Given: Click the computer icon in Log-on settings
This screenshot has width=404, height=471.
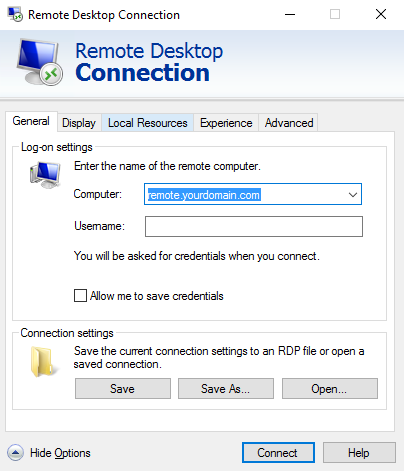Looking at the screenshot, I should [x=45, y=175].
